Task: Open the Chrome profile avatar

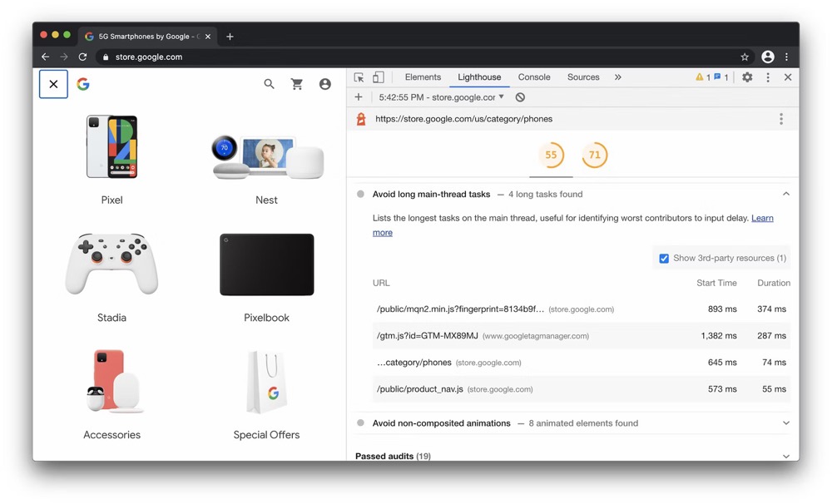Action: (x=767, y=57)
